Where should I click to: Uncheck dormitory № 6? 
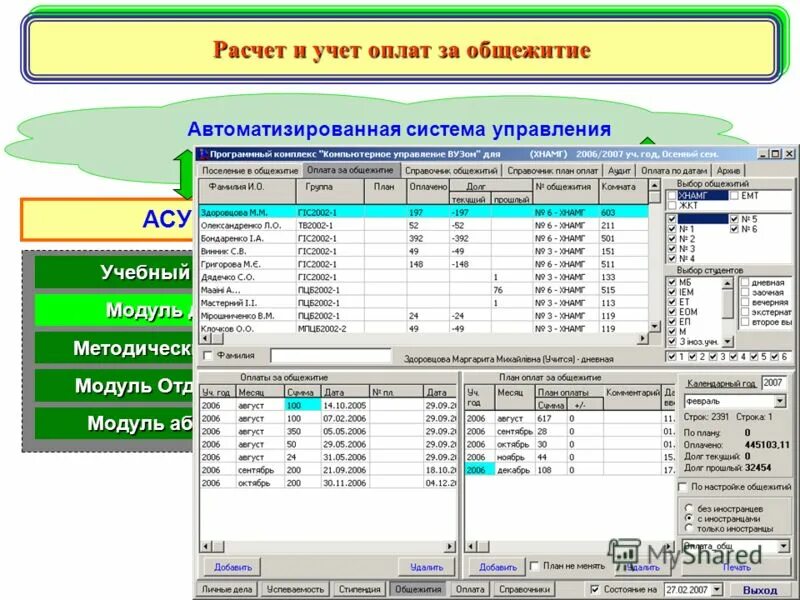click(x=734, y=227)
